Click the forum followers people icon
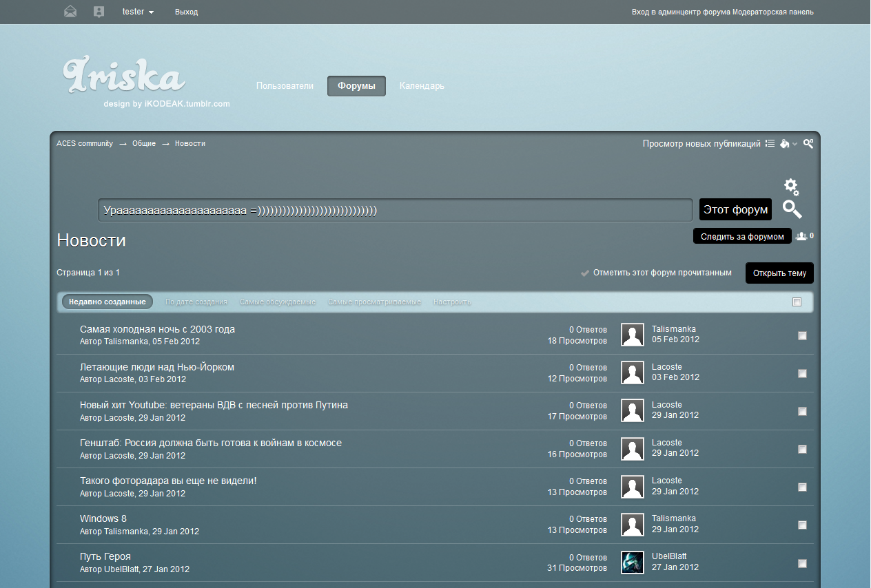871x588 pixels. (x=801, y=236)
